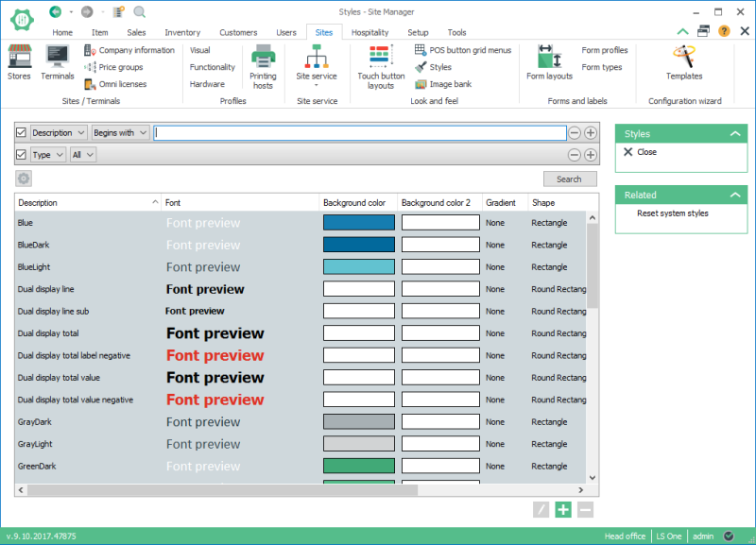Image resolution: width=756 pixels, height=545 pixels.
Task: Click the Search button
Action: pos(569,179)
